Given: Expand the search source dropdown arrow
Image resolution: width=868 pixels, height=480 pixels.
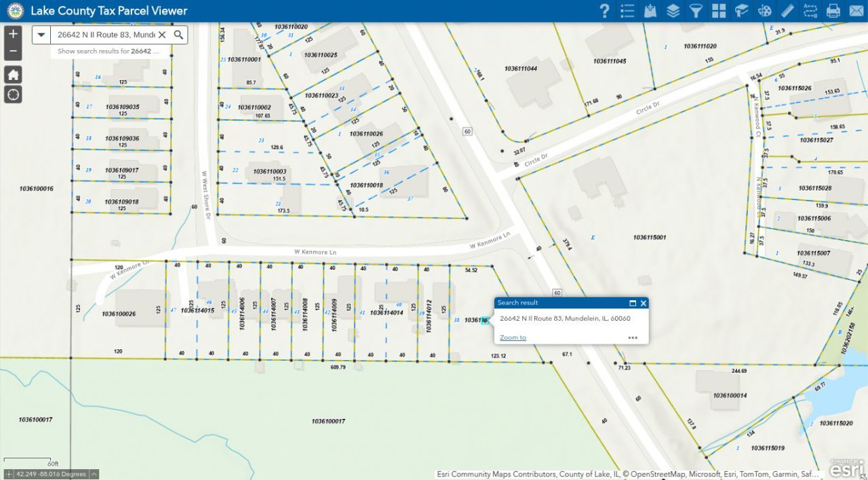Looking at the screenshot, I should [41, 35].
